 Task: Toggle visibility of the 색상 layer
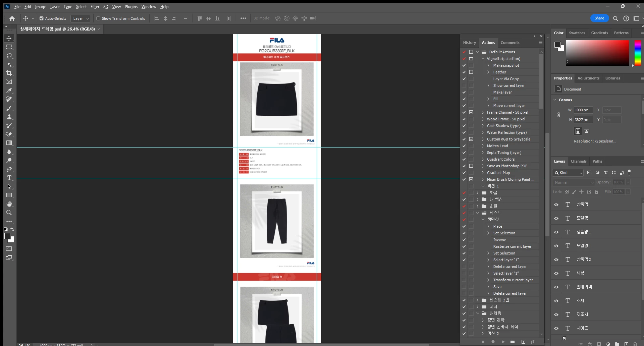pyautogui.click(x=556, y=273)
